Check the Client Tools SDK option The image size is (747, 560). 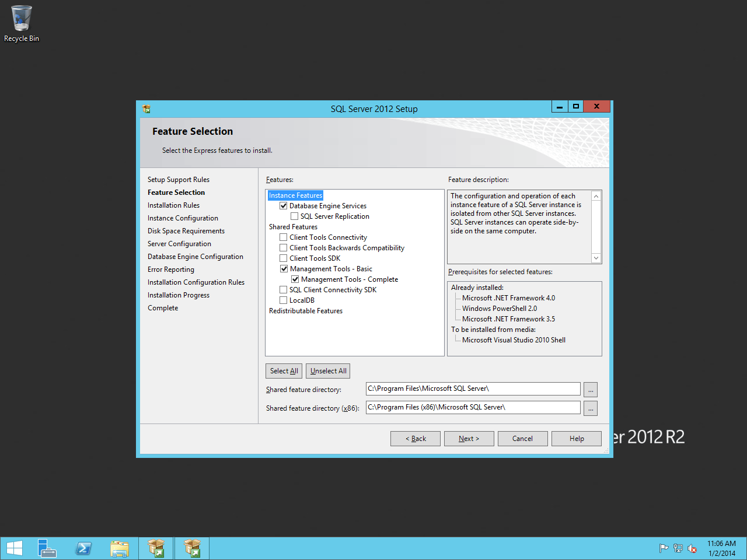click(x=284, y=258)
